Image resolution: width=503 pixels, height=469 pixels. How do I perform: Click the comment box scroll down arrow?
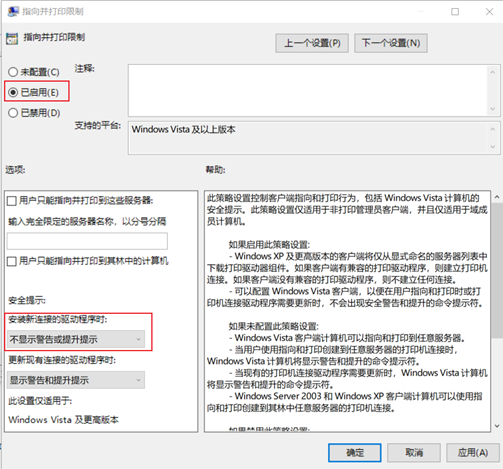(x=493, y=109)
